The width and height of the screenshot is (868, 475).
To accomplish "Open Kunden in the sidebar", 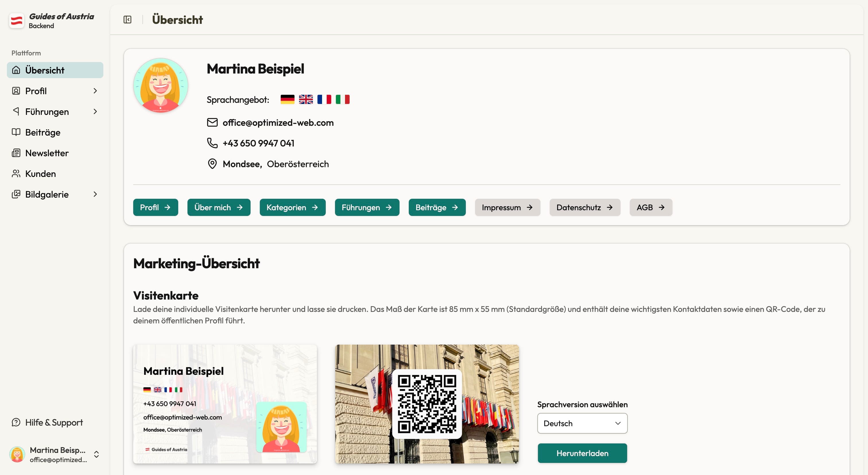I will tap(55, 174).
